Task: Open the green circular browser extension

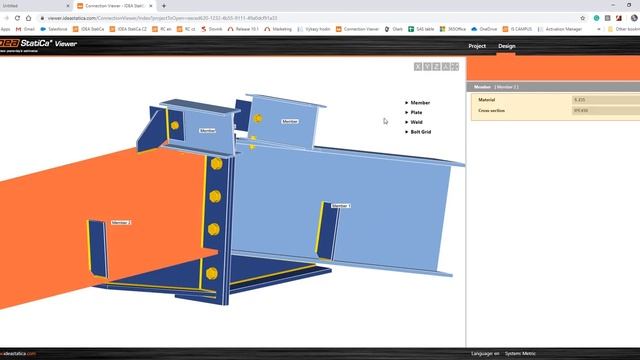Action: point(596,18)
